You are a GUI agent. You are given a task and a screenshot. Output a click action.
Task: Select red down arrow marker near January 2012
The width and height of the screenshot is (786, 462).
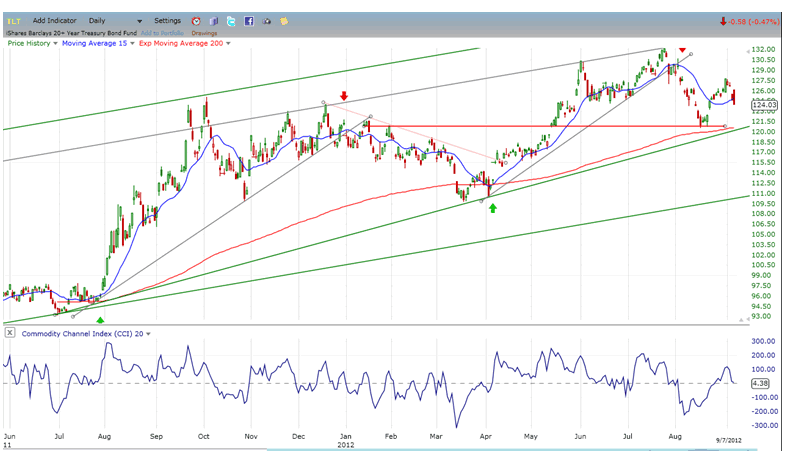[344, 97]
